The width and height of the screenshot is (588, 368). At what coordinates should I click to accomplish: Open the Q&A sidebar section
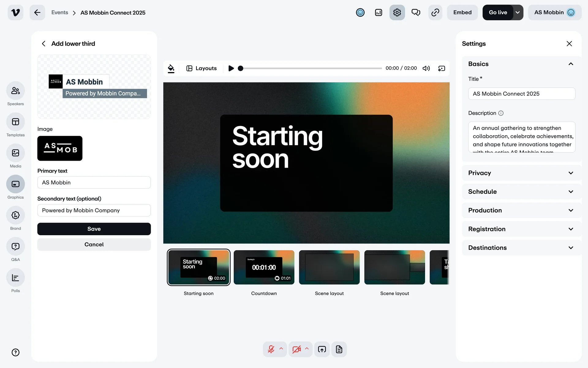[x=15, y=247]
